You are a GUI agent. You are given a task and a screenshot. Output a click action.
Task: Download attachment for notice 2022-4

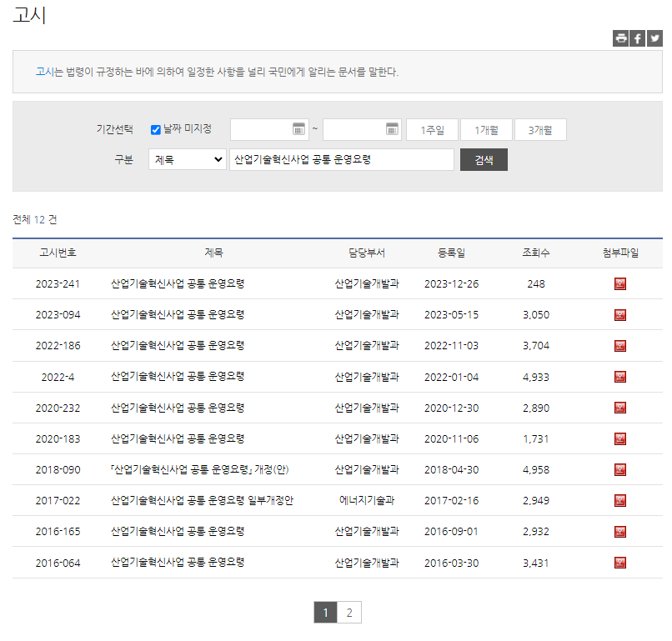pos(620,377)
